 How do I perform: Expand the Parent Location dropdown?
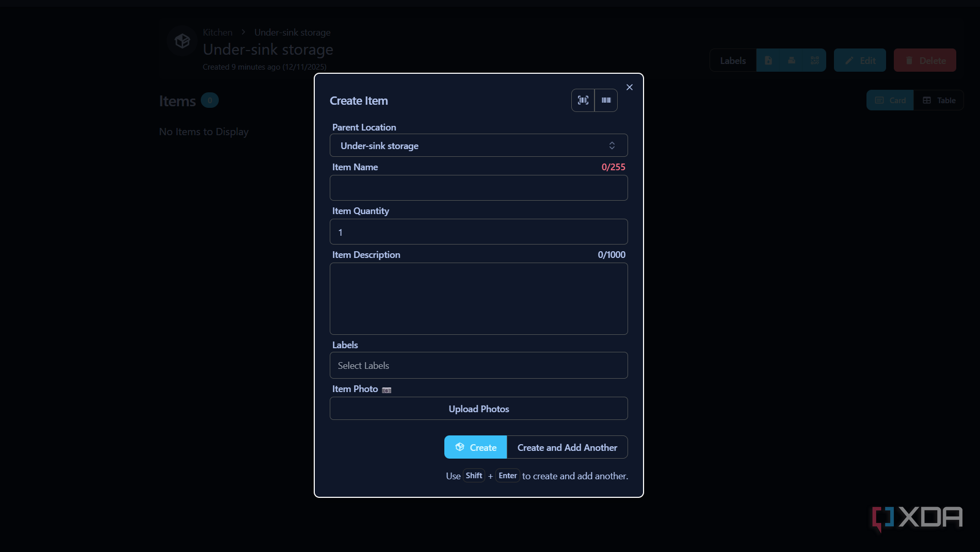(x=479, y=145)
